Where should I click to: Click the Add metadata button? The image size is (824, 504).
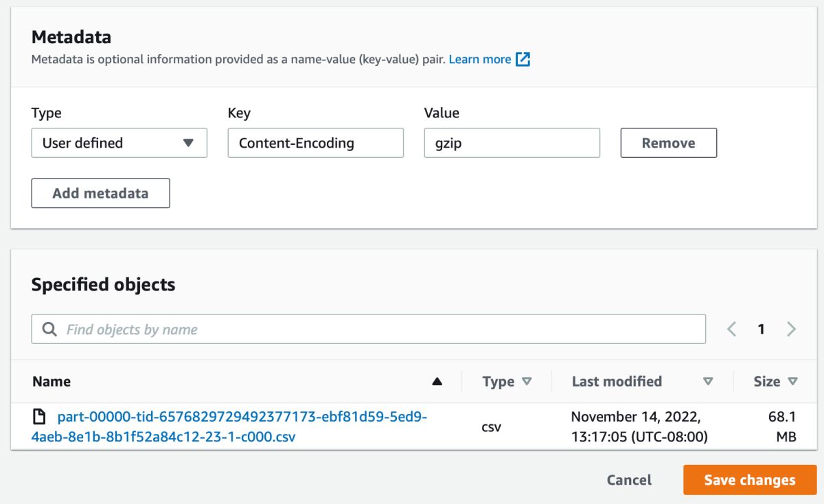100,193
